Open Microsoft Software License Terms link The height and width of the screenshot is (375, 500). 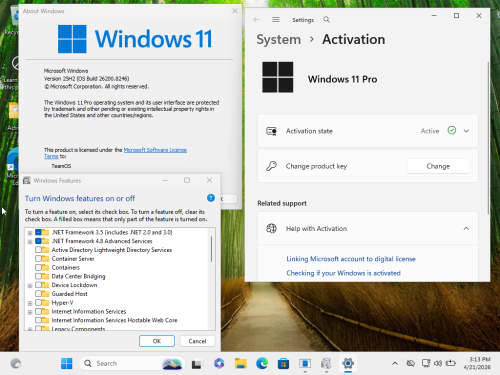(x=155, y=150)
